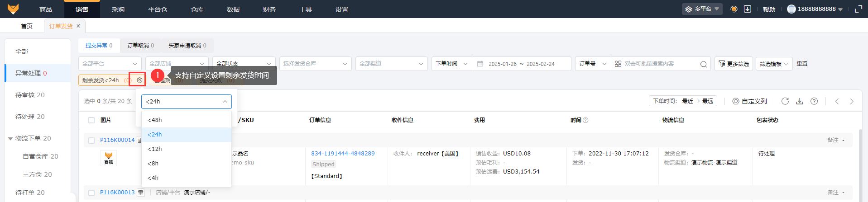Open the 筛选模板 dropdown

(774, 64)
